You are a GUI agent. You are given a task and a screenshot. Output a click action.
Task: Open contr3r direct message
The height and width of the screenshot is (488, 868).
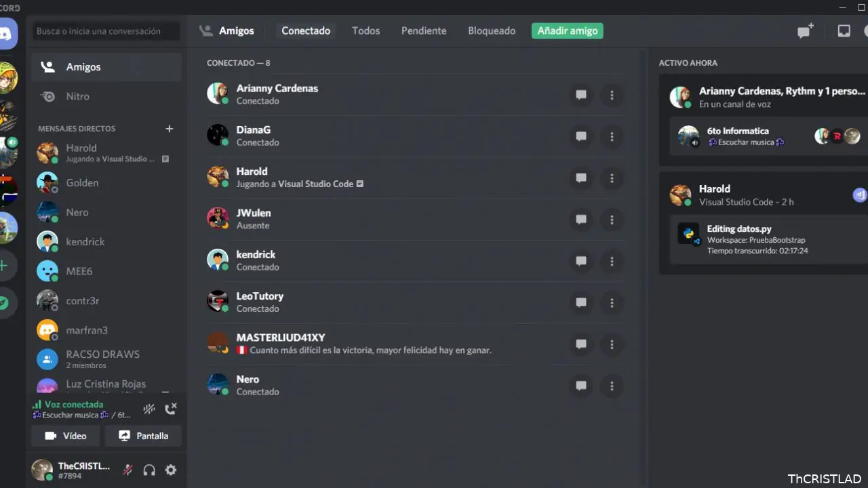click(106, 301)
